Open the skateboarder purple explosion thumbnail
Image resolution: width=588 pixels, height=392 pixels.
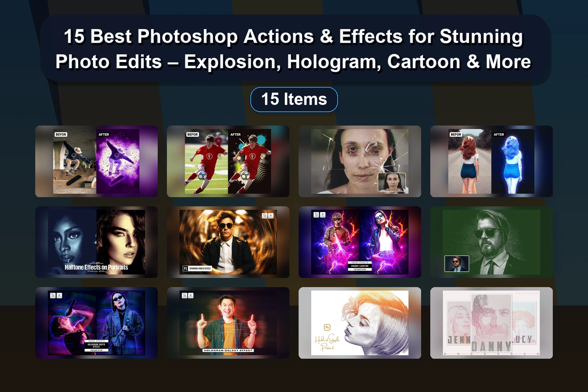click(96, 161)
